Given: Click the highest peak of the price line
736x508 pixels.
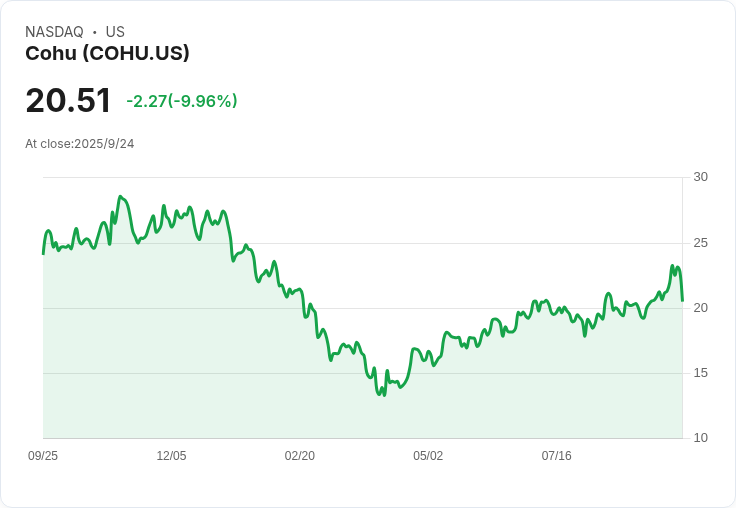Looking at the screenshot, I should click(120, 197).
